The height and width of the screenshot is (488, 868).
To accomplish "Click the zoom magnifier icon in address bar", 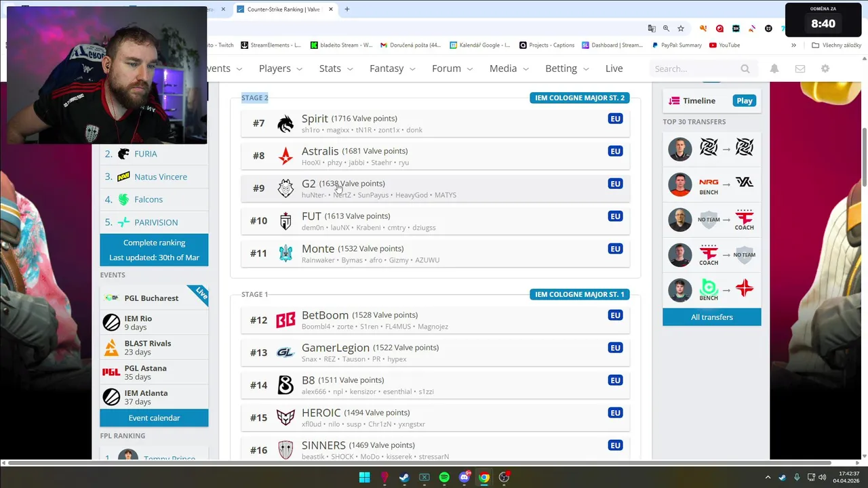I will pyautogui.click(x=666, y=28).
